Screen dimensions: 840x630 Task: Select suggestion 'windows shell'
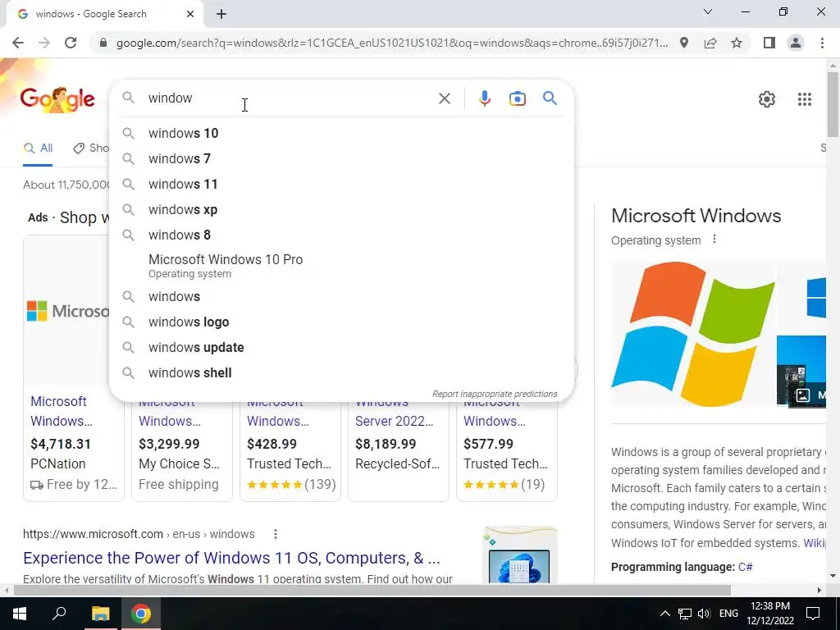pos(341,373)
